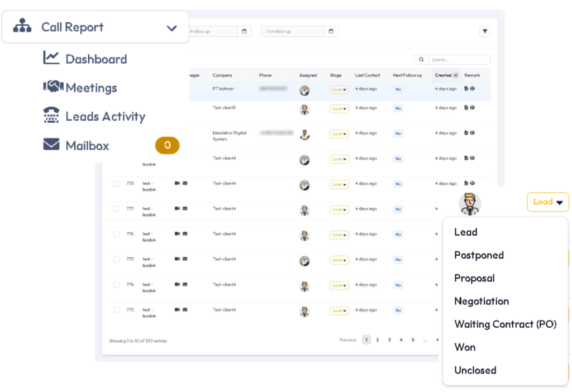572x392 pixels.
Task: Open calendar picker on To Follow up field
Action: point(331,32)
